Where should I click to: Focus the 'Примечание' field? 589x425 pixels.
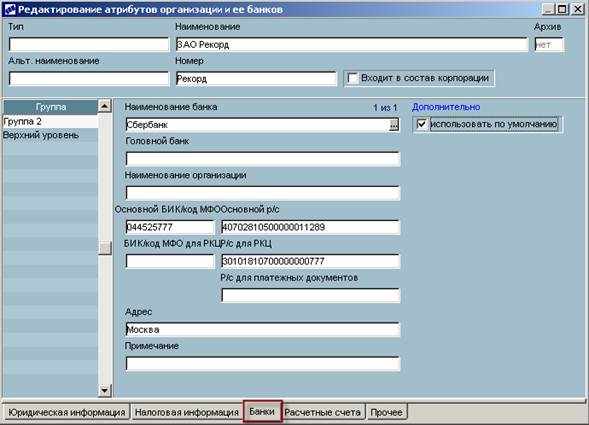point(263,364)
